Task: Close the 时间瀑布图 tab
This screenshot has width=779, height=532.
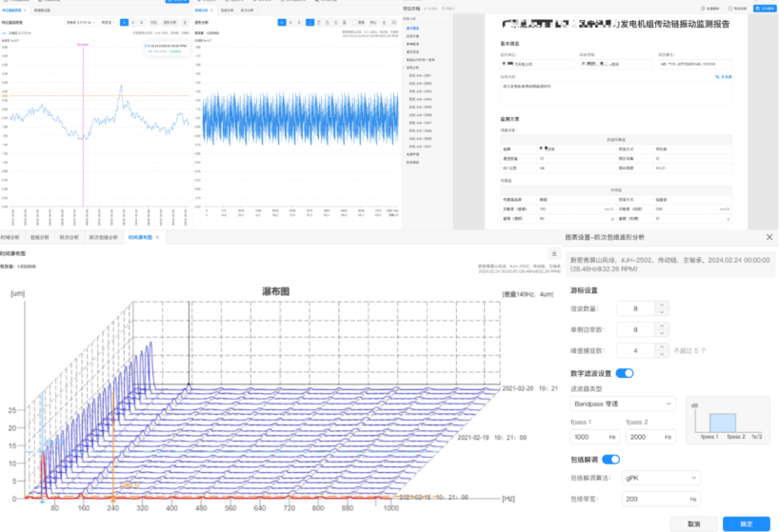Action: 158,237
